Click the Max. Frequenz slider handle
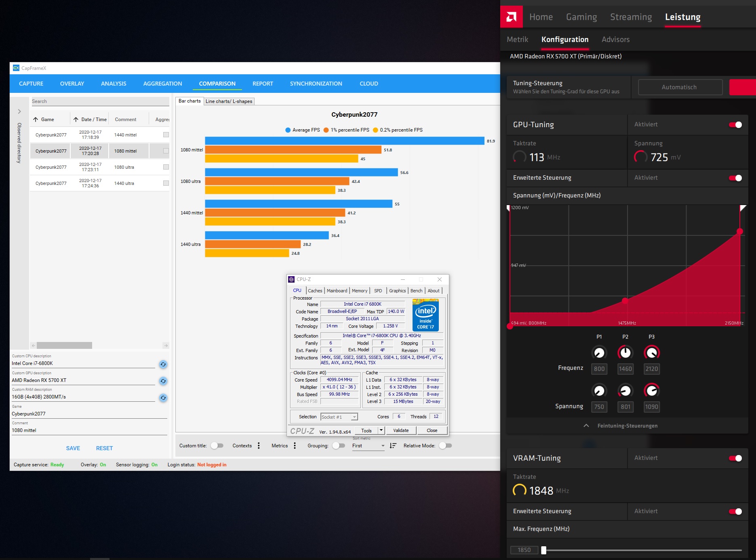756x560 pixels. pyautogui.click(x=544, y=550)
